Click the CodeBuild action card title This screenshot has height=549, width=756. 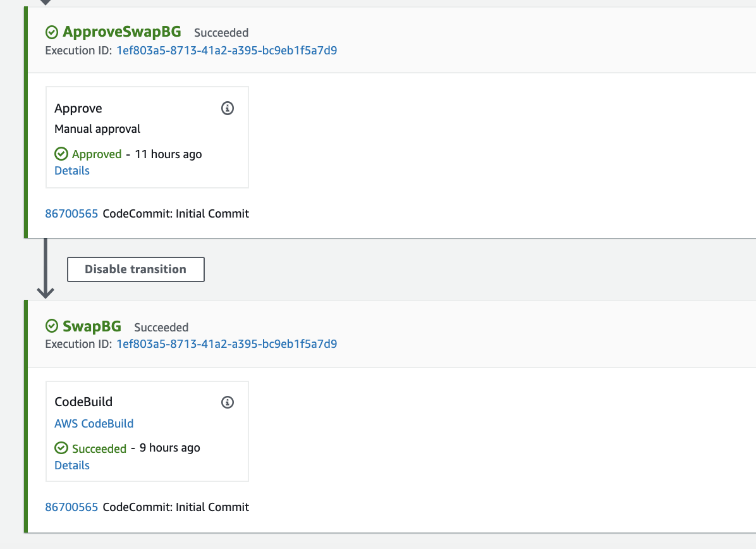[x=83, y=402]
